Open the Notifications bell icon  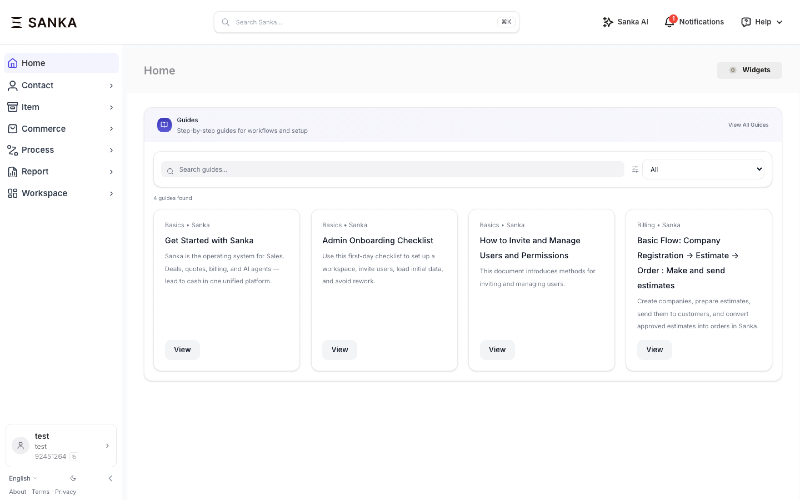pos(669,21)
